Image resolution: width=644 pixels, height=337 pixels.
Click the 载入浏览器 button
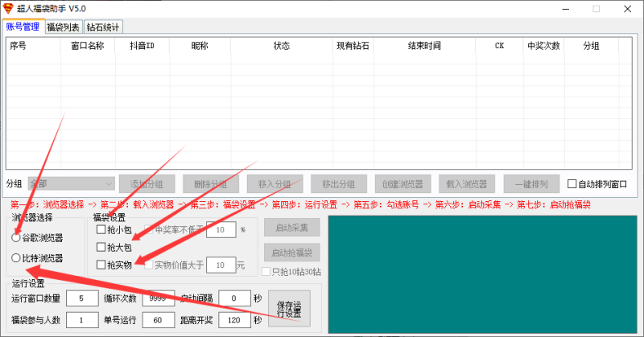pyautogui.click(x=467, y=184)
